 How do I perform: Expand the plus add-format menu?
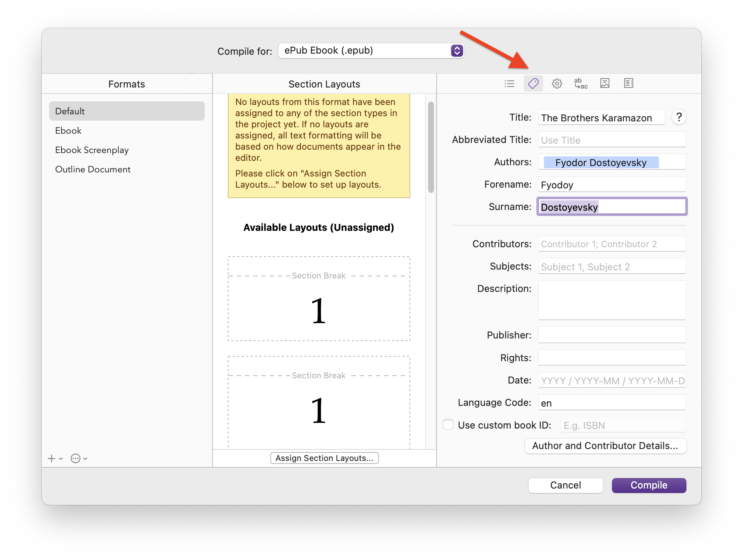tap(52, 458)
